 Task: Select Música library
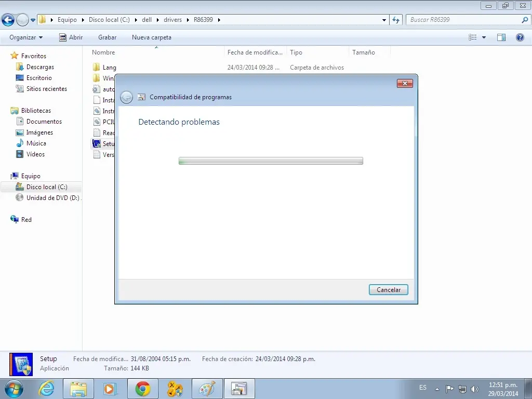pyautogui.click(x=31, y=143)
